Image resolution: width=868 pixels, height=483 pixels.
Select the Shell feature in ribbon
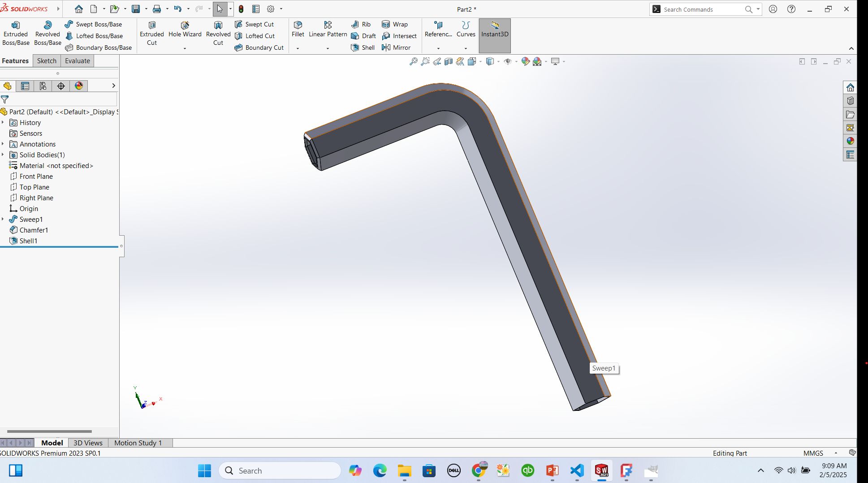click(x=363, y=47)
